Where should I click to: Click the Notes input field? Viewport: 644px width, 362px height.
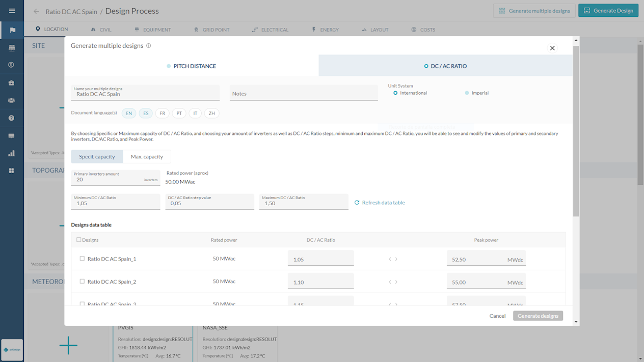coord(304,93)
